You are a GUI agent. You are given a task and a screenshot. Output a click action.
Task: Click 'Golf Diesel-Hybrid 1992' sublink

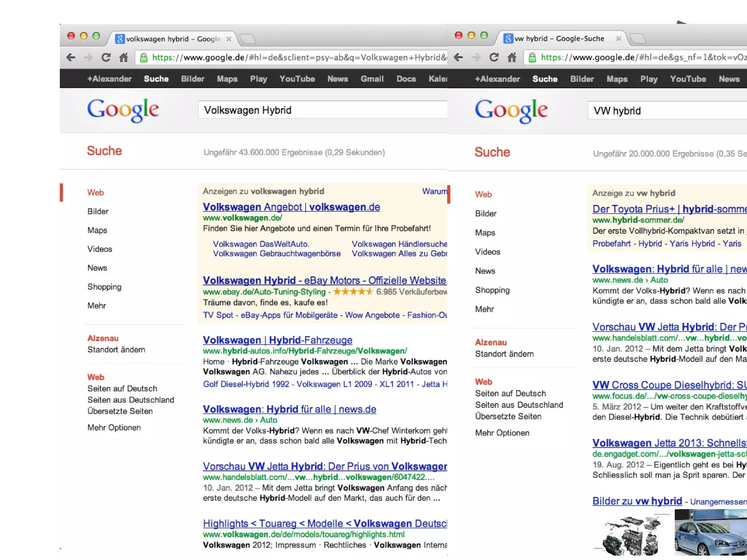tap(246, 384)
